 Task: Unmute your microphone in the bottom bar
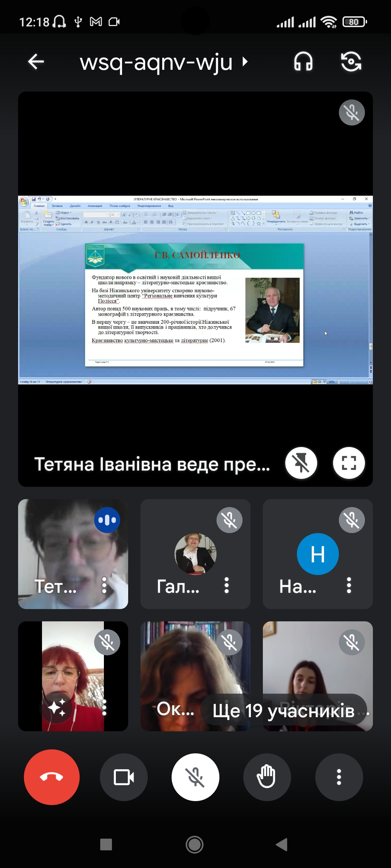pyautogui.click(x=195, y=777)
